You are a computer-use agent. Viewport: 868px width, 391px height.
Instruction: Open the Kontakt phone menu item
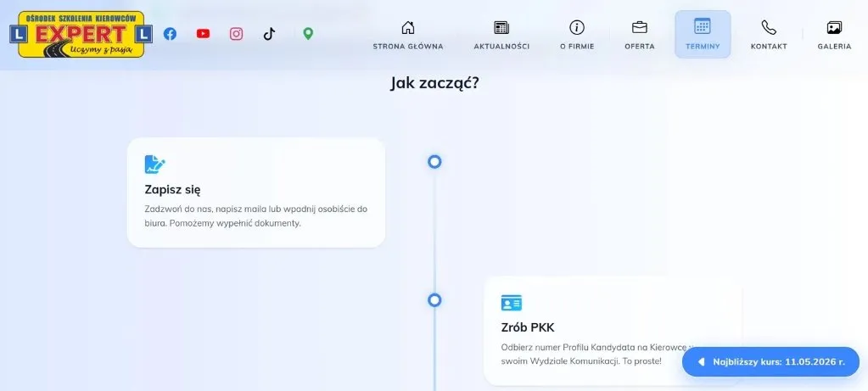point(769,35)
